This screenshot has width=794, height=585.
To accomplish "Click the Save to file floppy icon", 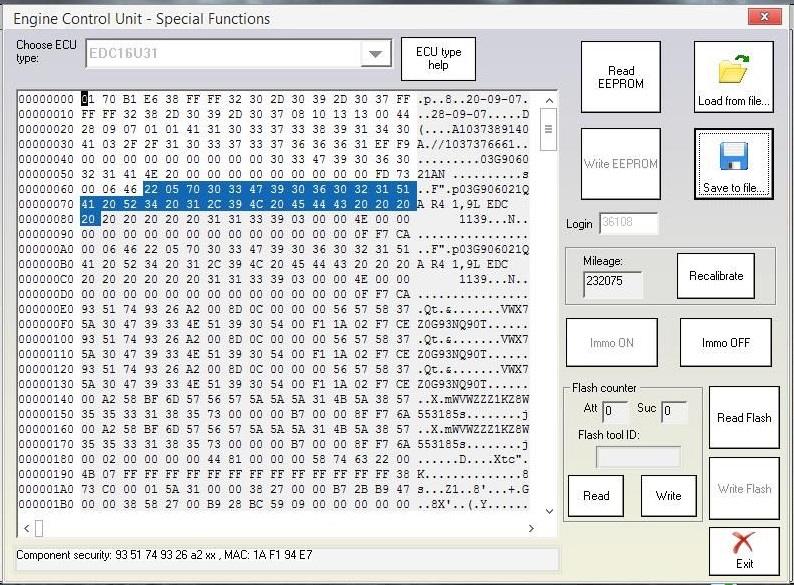I will coord(734,157).
